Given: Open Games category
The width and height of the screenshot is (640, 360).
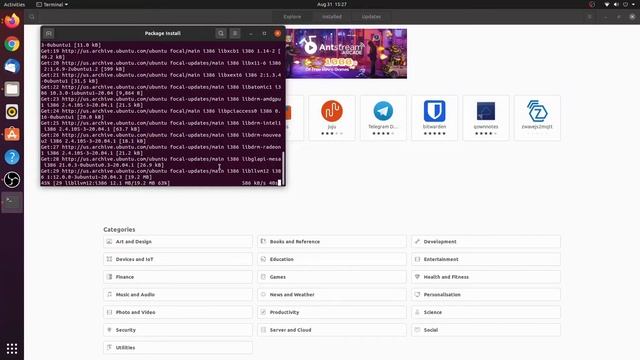Looking at the screenshot, I should 332,277.
